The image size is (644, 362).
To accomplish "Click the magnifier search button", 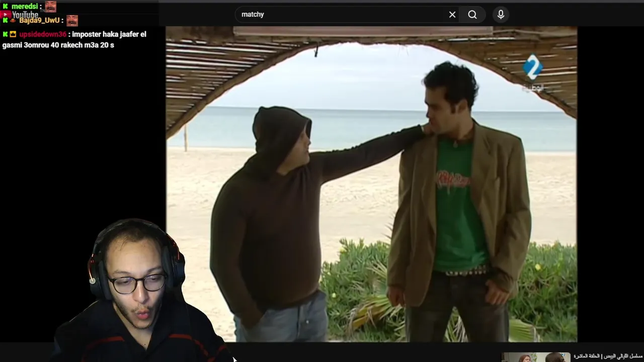I will 472,15.
